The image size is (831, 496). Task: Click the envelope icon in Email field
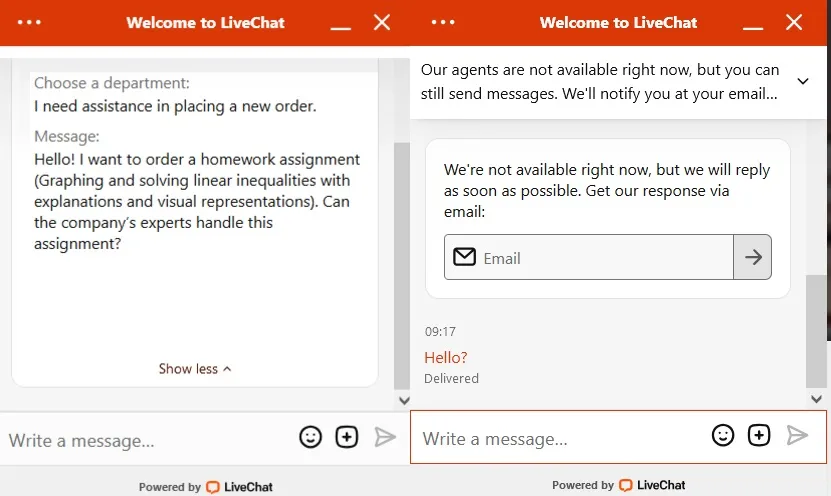464,257
